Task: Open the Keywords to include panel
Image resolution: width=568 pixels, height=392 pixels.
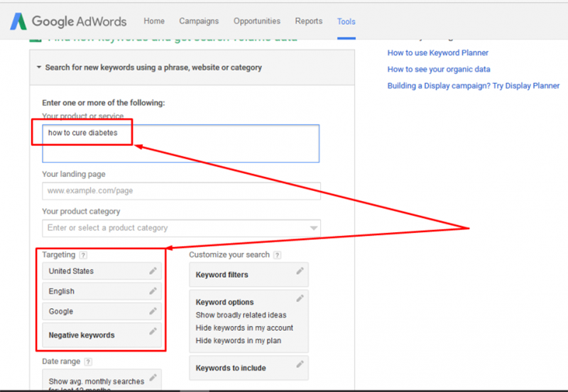Action: 249,368
